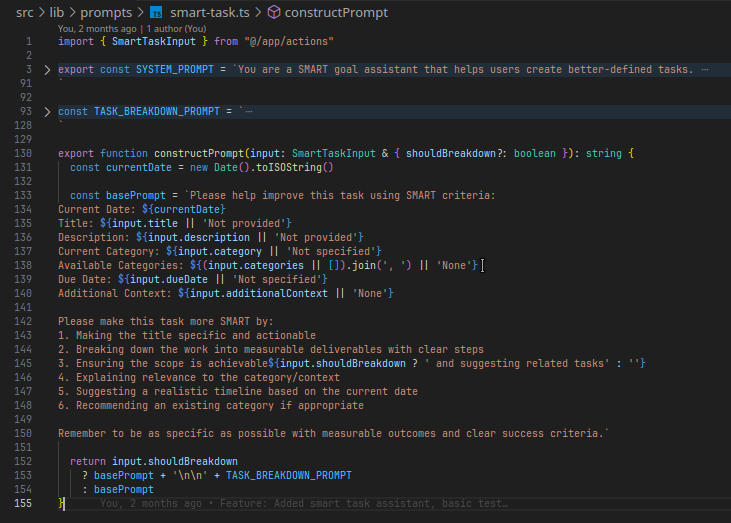
Task: Click the 'constructPrompt' function name
Action: click(x=199, y=153)
